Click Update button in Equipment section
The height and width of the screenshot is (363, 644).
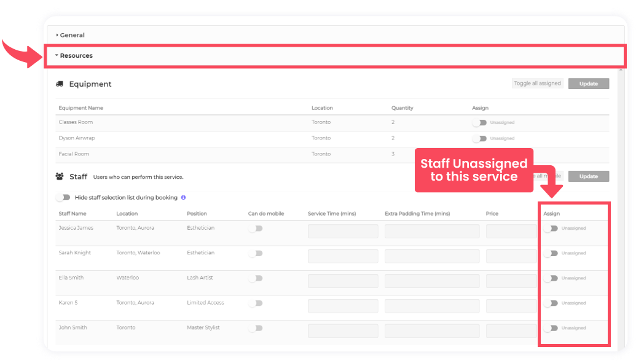tap(589, 84)
